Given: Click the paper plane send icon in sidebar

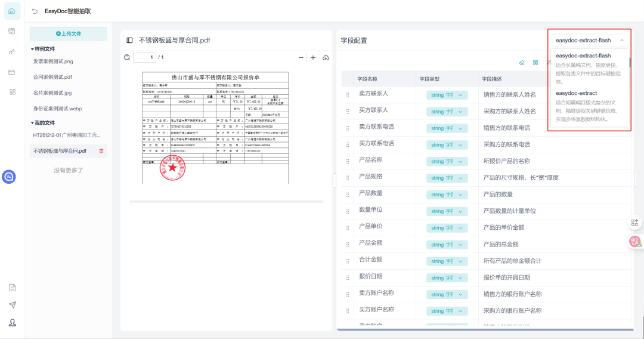Looking at the screenshot, I should (13, 305).
